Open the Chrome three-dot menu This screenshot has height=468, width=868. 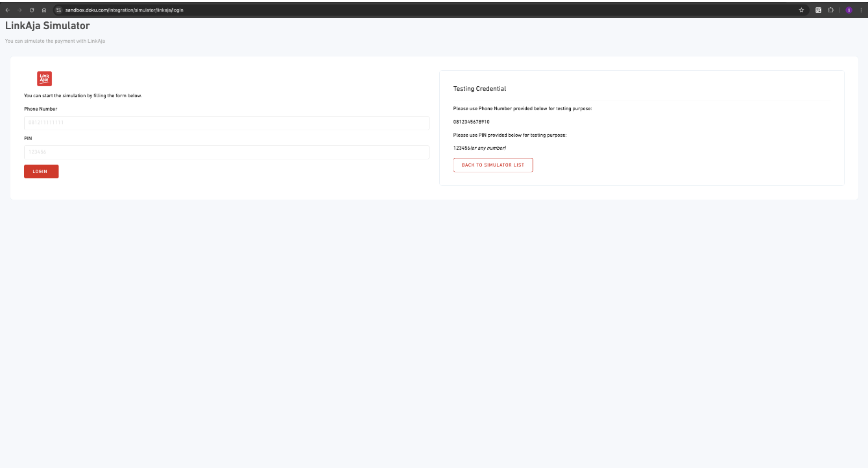coord(861,10)
